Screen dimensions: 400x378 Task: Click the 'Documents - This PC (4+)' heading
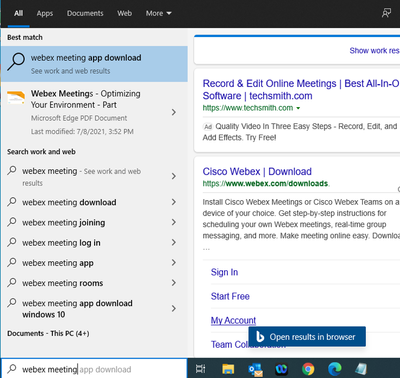pyautogui.click(x=48, y=333)
